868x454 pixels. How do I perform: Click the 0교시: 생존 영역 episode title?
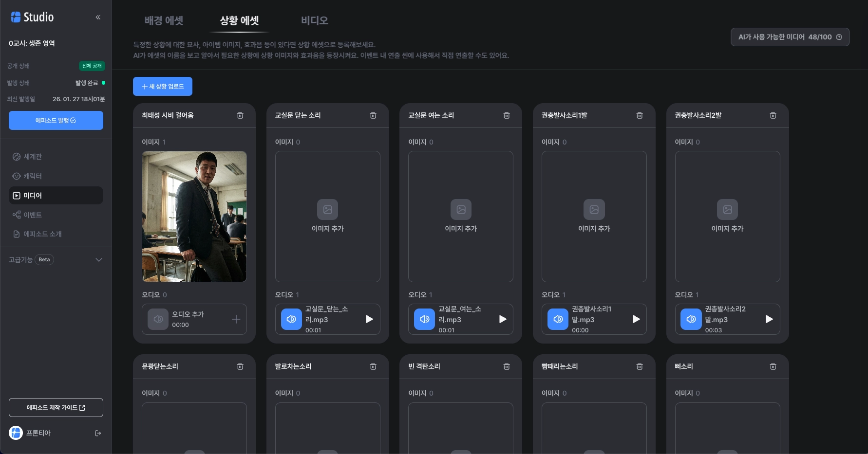(x=32, y=43)
